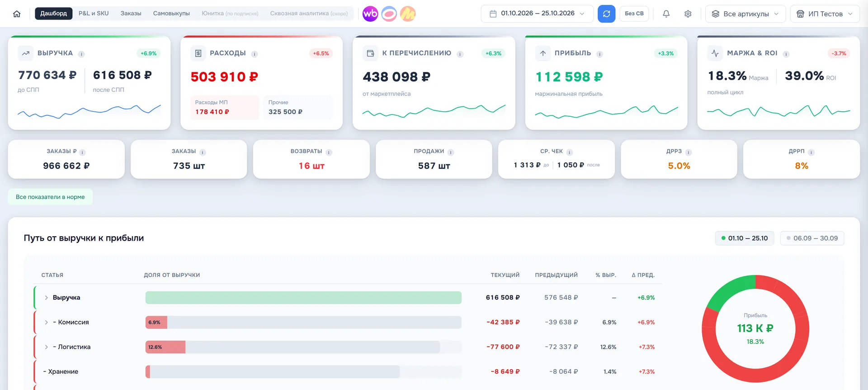This screenshot has height=390, width=868.
Task: Switch to the Дашборд tab
Action: point(53,13)
